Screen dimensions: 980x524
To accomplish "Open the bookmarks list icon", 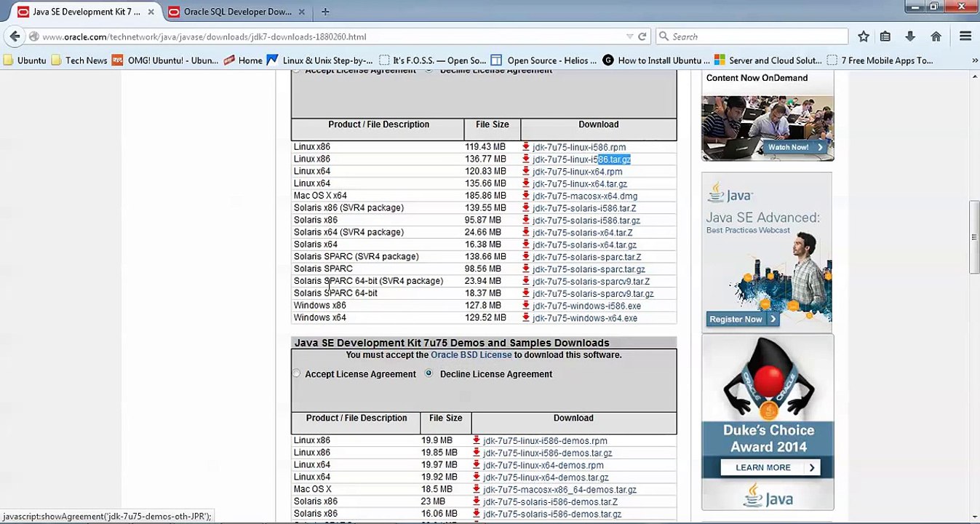I will click(x=885, y=36).
